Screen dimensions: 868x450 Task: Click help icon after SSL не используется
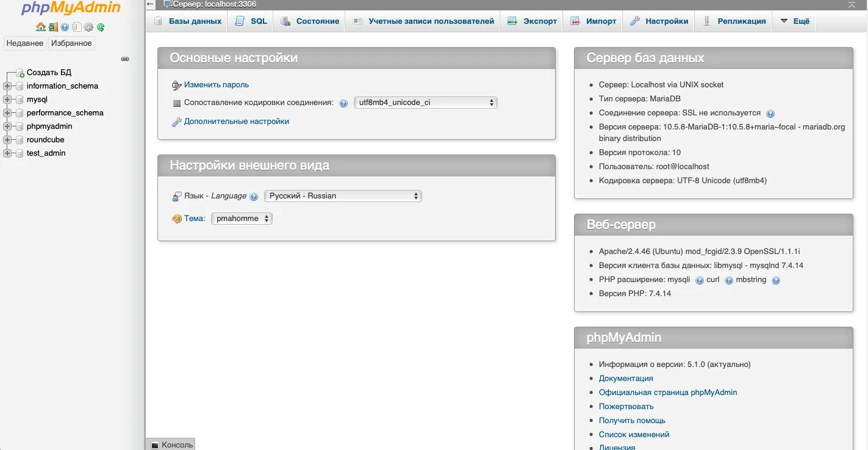[x=770, y=114]
